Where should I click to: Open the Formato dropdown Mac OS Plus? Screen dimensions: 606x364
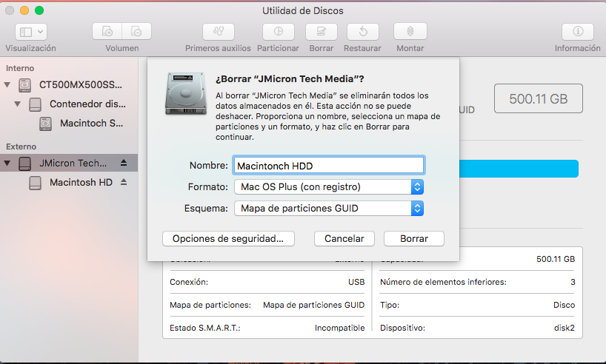[x=329, y=187]
